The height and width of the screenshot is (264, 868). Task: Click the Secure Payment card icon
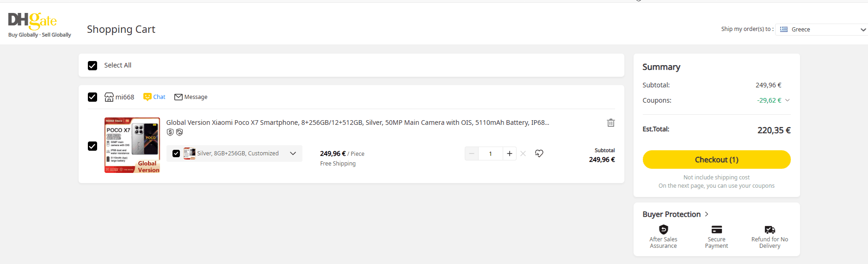pos(717,229)
